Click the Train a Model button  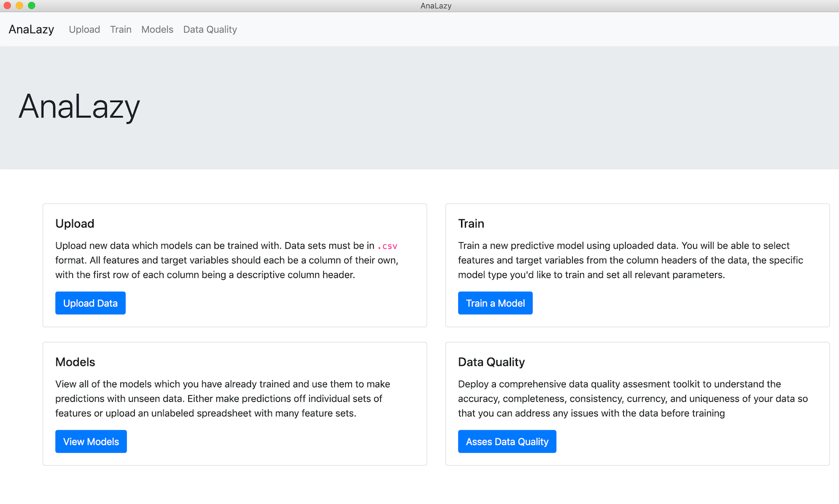(495, 302)
